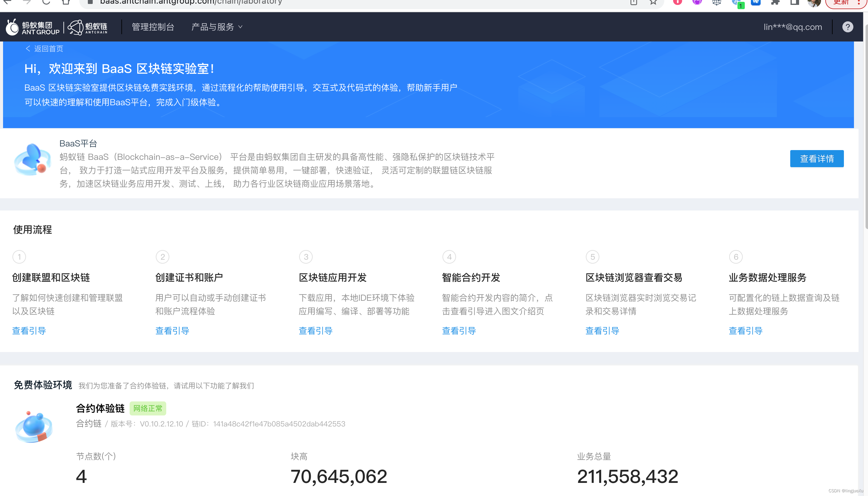The image size is (868, 496).
Task: Click the AntChain logo
Action: click(88, 27)
